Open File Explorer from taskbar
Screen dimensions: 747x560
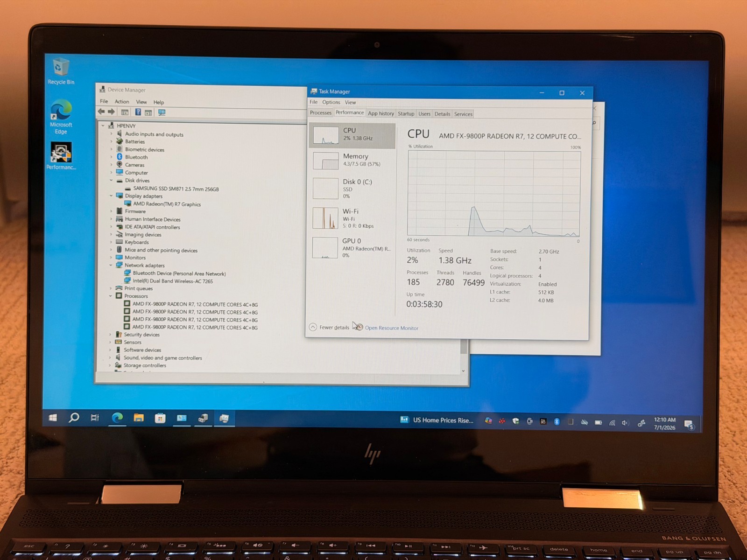coord(139,418)
